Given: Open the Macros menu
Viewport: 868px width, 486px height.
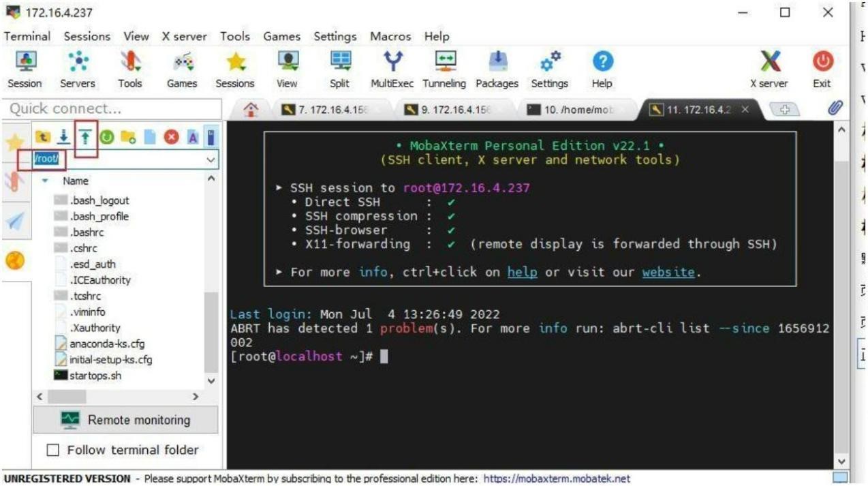Looking at the screenshot, I should click(390, 36).
